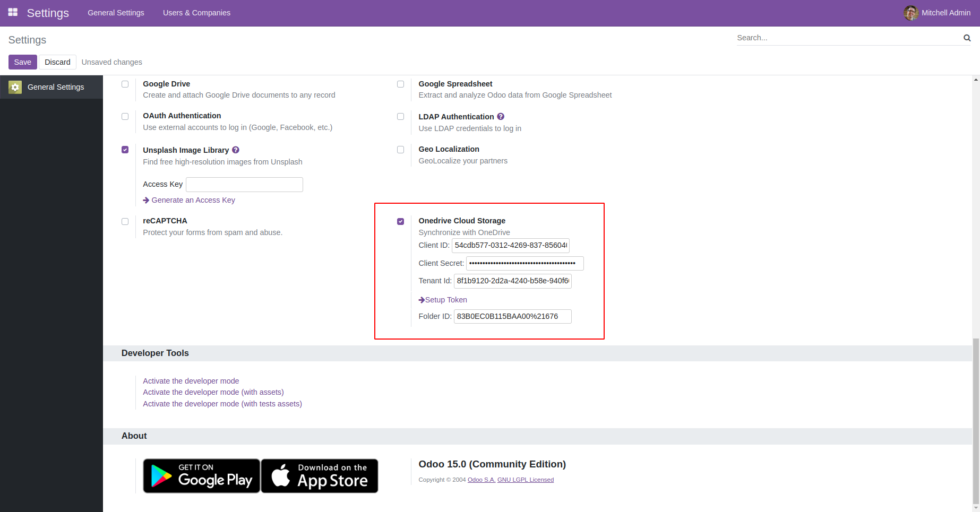Click the Onedrive Tenant Id field
Screen dimensions: 980x512
(513, 281)
